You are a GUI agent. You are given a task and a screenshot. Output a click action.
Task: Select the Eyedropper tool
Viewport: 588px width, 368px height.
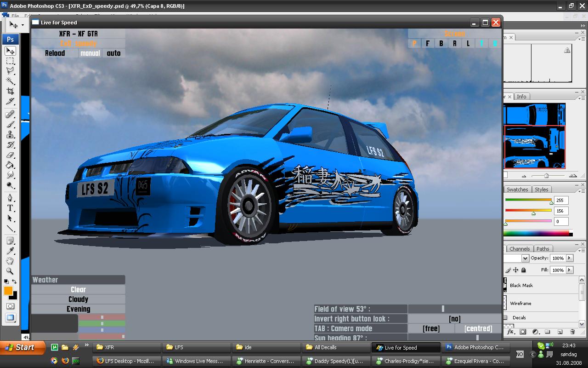(x=10, y=251)
